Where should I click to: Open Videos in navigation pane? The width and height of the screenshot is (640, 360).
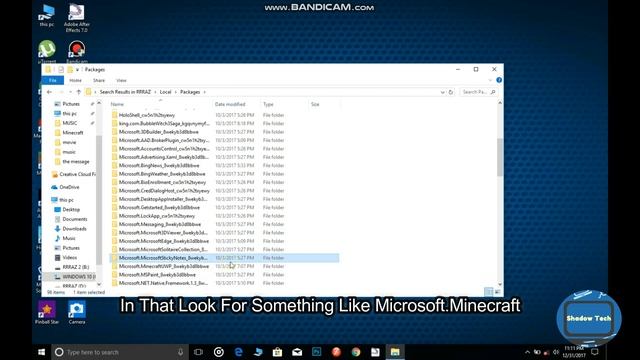(x=69, y=258)
